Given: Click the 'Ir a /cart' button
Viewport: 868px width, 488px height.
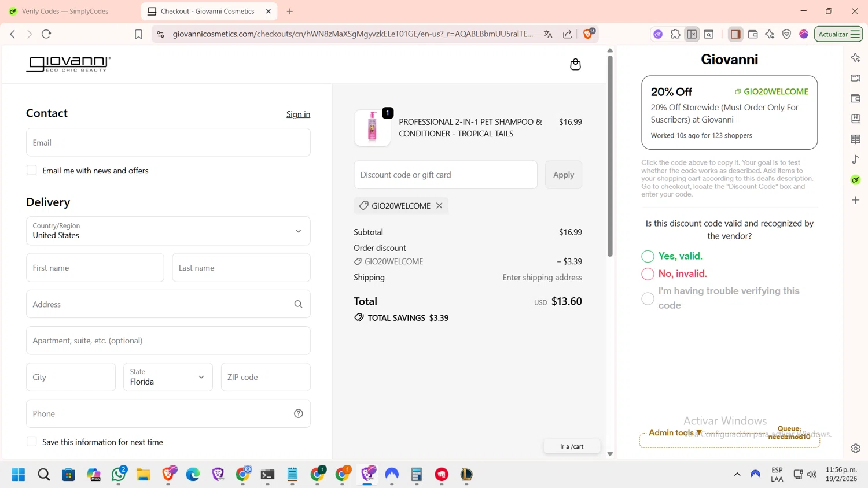Looking at the screenshot, I should (x=572, y=446).
